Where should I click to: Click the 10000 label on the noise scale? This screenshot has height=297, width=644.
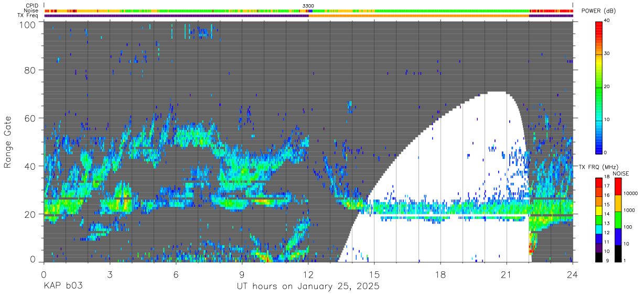(x=631, y=194)
